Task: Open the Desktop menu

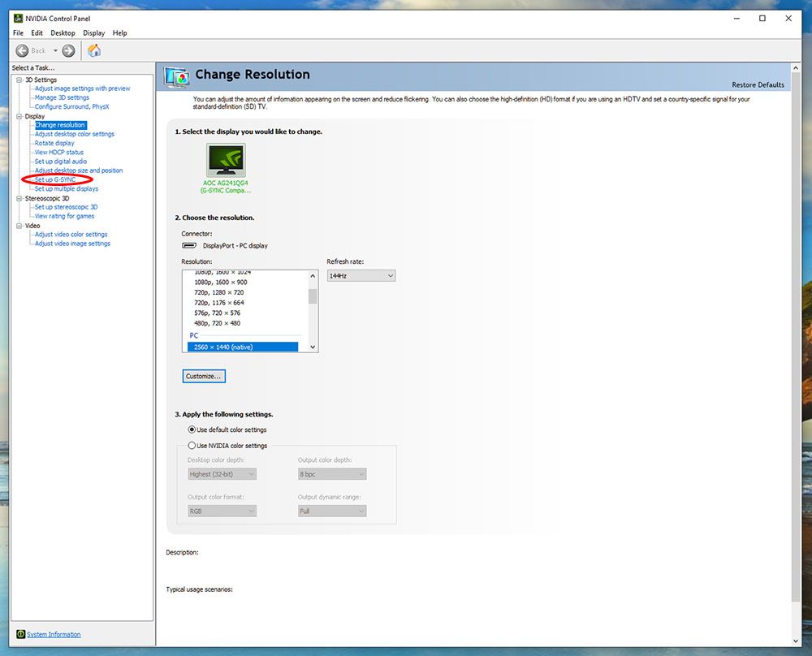Action: [x=63, y=32]
